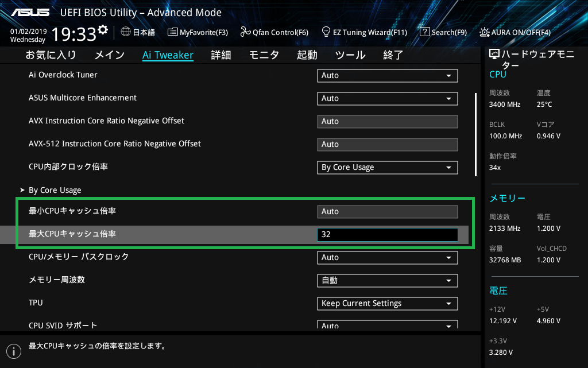Open the clock settings gear icon
Screen dimensions: 588x368
point(103,30)
